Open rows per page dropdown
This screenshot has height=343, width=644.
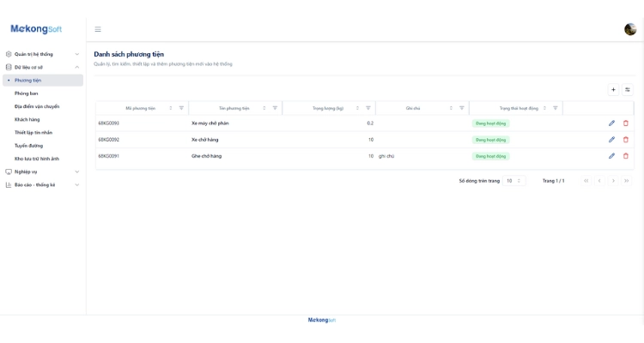pos(513,181)
